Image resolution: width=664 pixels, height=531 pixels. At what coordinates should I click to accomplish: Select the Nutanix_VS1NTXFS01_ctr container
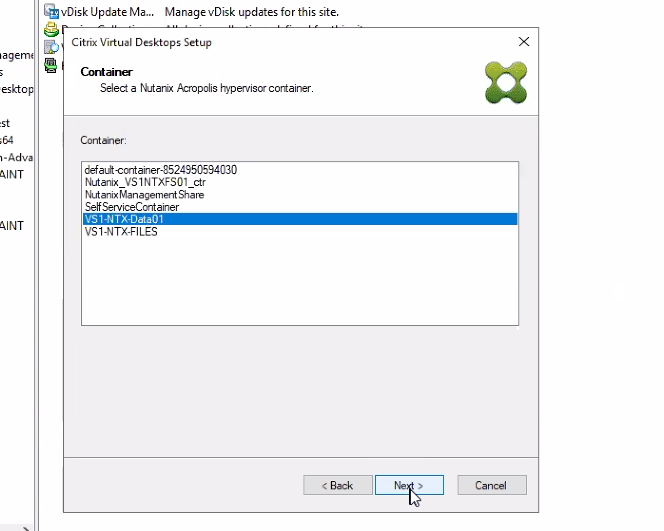coord(299,182)
